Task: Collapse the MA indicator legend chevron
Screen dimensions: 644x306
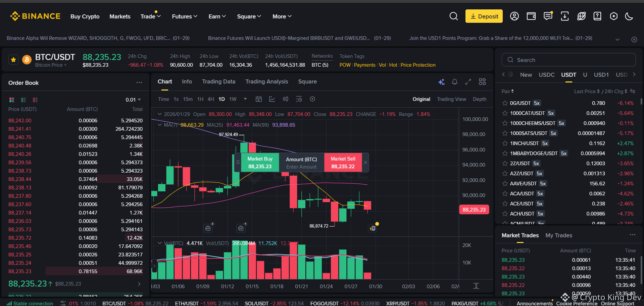Action: coord(160,125)
